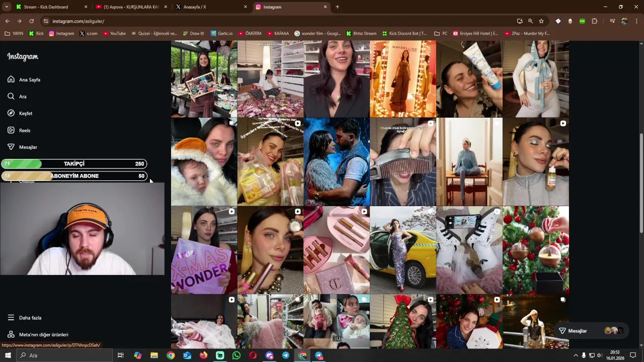Open the floating Mesajlar chat button

[592, 331]
